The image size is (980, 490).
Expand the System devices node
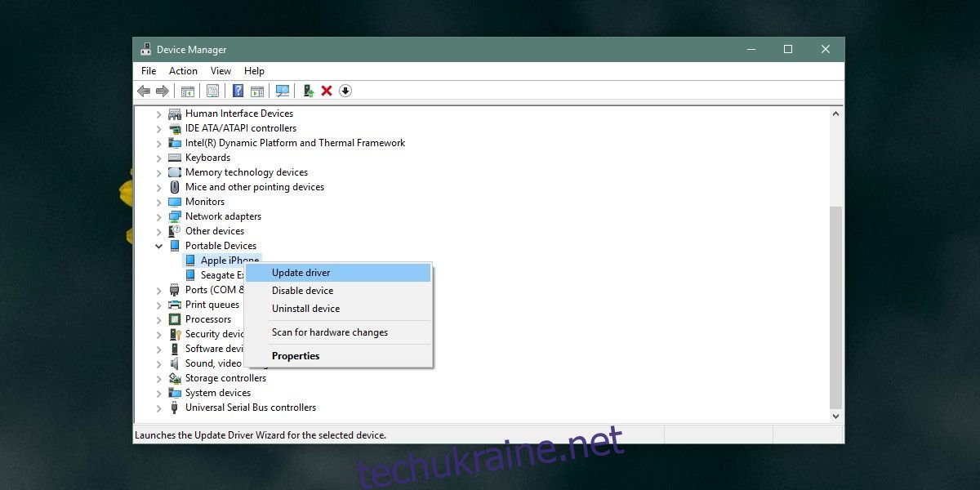pyautogui.click(x=158, y=393)
